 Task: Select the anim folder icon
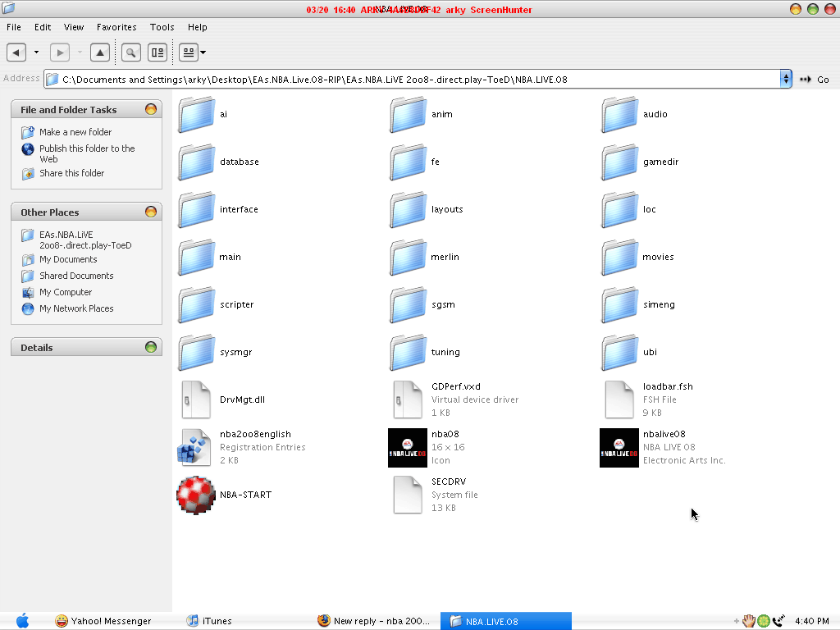pyautogui.click(x=409, y=115)
